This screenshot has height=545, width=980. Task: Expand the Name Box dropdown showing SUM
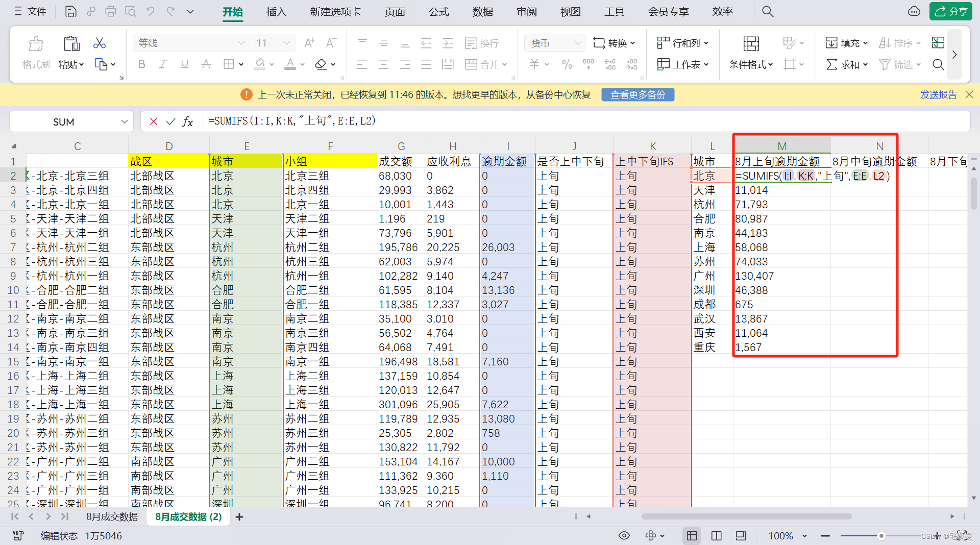124,121
